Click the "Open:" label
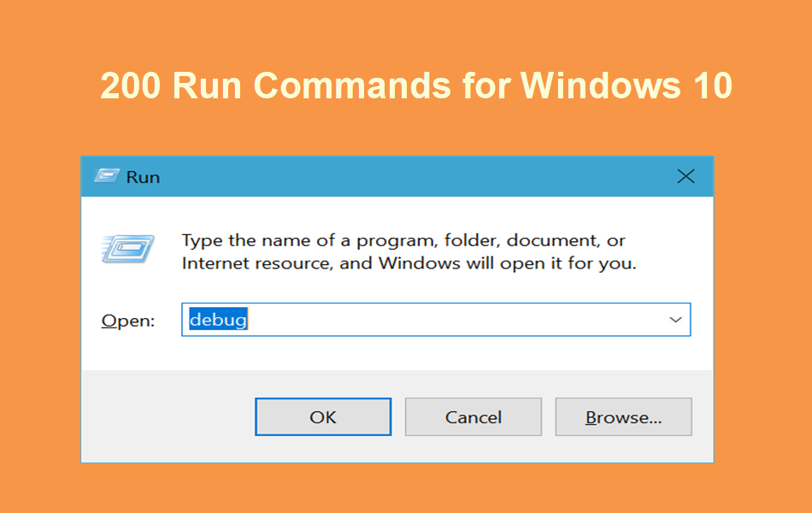The width and height of the screenshot is (812, 513). 128,321
